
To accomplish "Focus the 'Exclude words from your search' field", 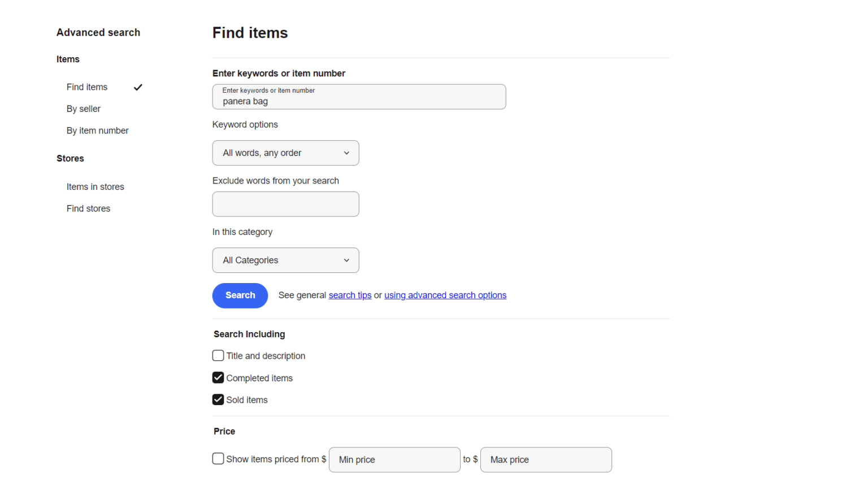I will click(x=285, y=204).
